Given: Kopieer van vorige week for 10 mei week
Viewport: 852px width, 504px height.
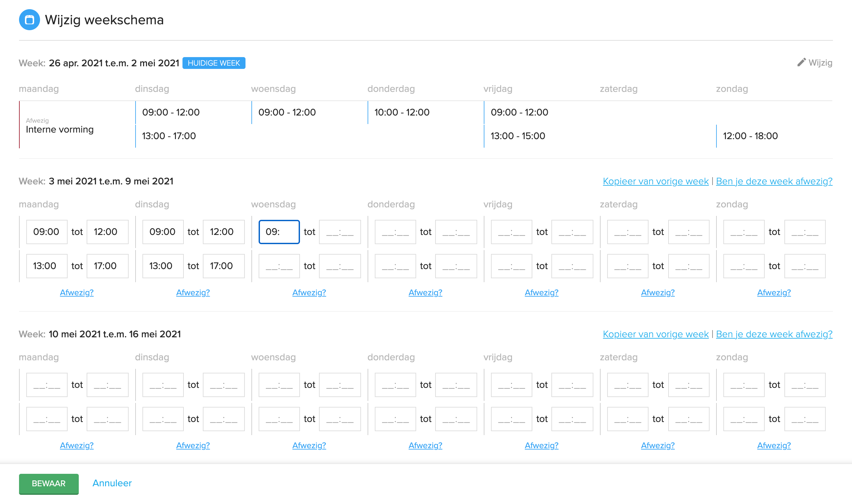Looking at the screenshot, I should (655, 334).
